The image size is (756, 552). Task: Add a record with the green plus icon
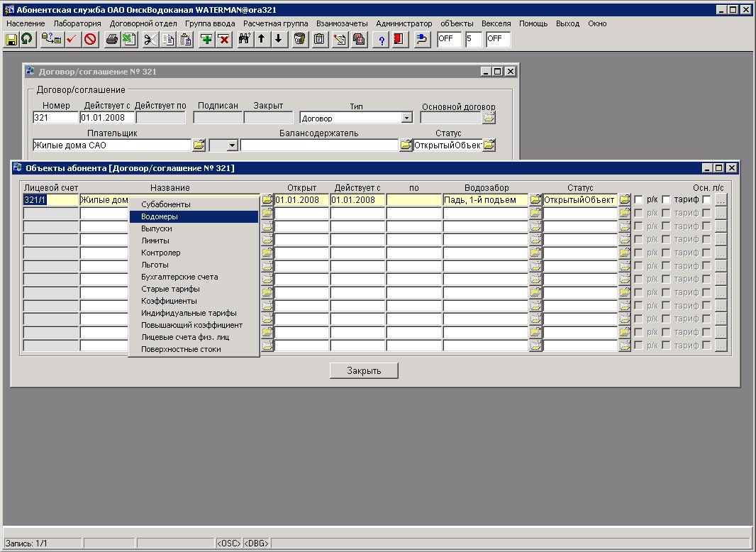tap(206, 40)
